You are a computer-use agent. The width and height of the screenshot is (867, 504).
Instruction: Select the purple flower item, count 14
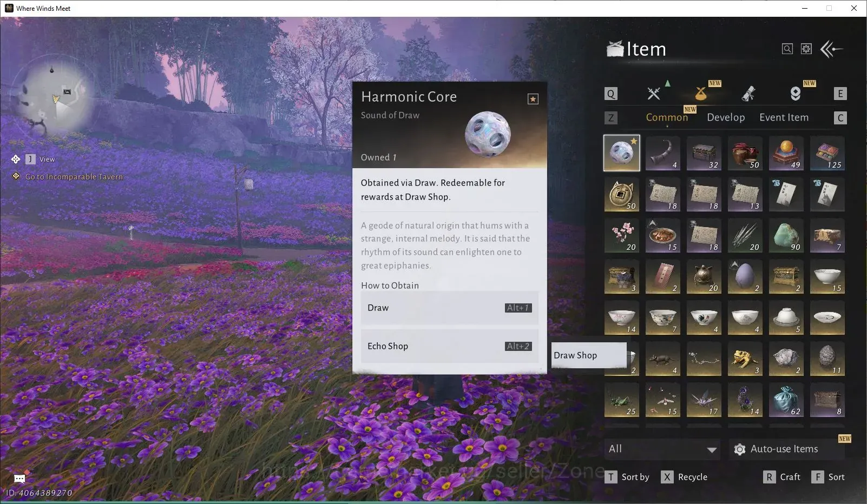coord(745,400)
